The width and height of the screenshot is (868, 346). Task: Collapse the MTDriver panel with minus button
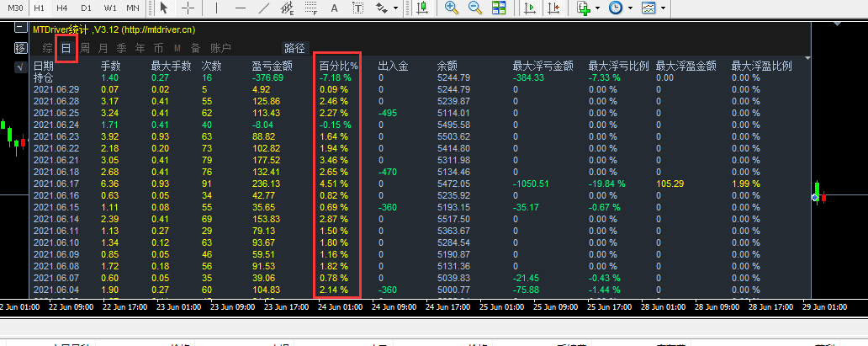click(x=19, y=28)
